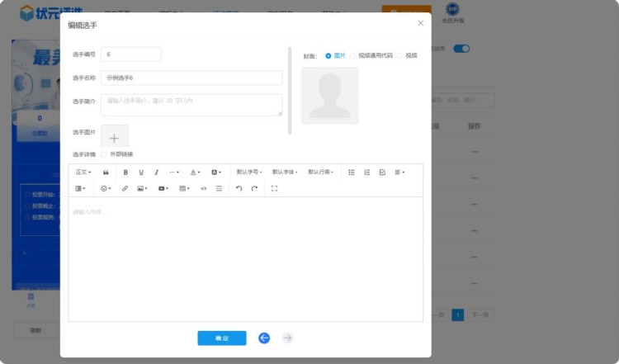
Task: Click the 确定 confirm button
Action: point(221,338)
